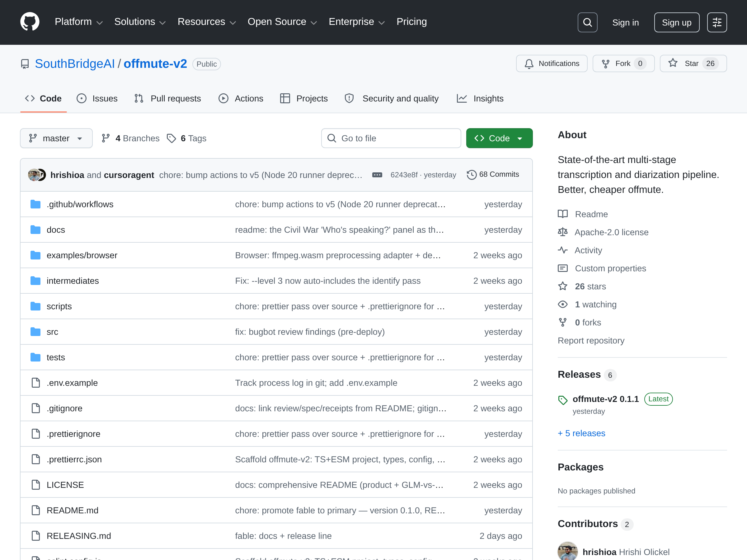Click the eye icon beside 1 watching
The image size is (747, 560).
[563, 305]
